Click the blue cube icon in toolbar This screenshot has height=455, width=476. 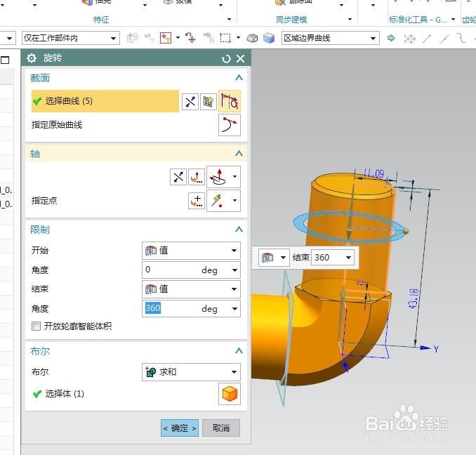(x=269, y=38)
